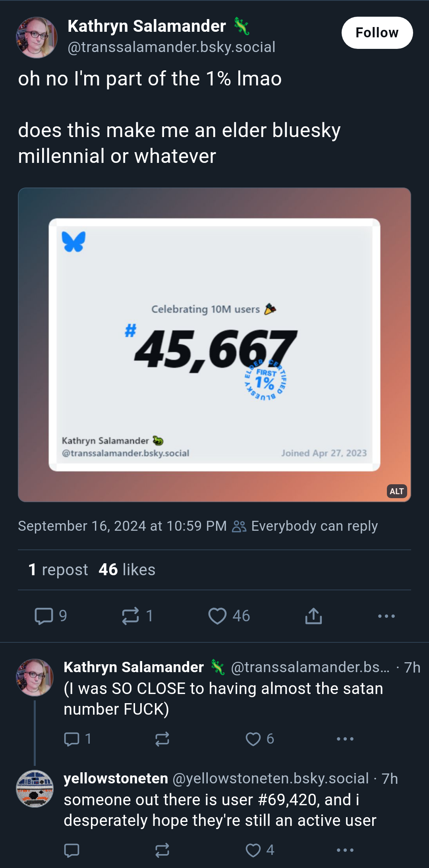View the ALT text badge on image
The height and width of the screenshot is (868, 429).
(x=396, y=491)
